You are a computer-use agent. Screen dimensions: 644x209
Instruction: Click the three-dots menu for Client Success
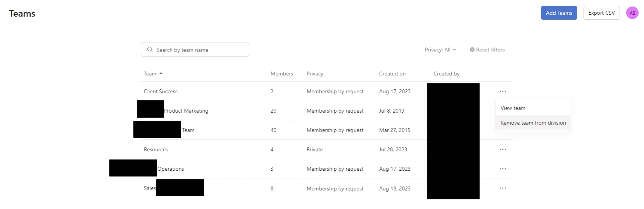click(502, 91)
